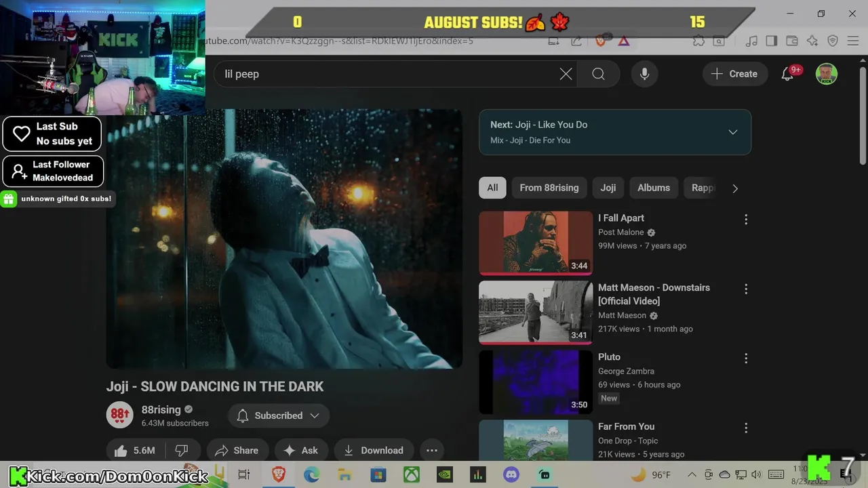Image resolution: width=868 pixels, height=488 pixels.
Task: Open File Explorer from taskbar
Action: click(344, 474)
